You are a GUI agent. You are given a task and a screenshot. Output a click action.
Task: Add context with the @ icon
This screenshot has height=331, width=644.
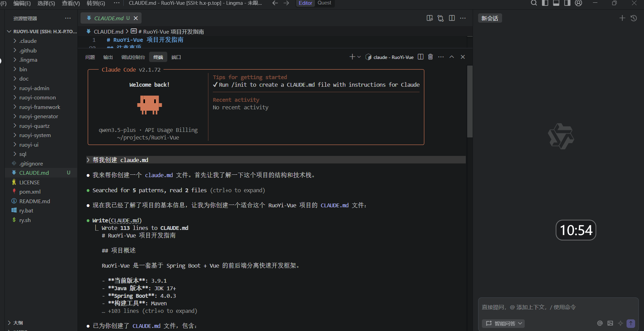[600, 323]
